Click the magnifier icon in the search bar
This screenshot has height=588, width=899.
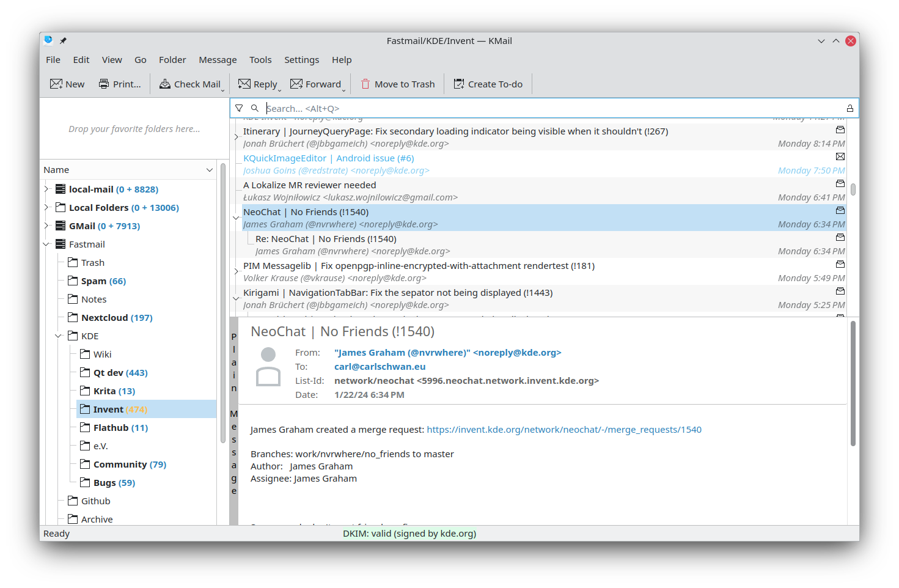tap(254, 108)
